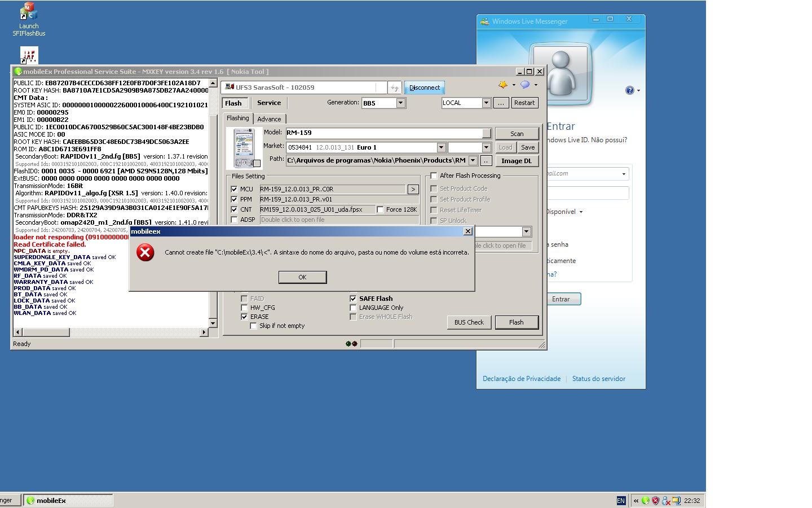Open the Generation BB5 dropdown
812x508 pixels.
coord(400,103)
